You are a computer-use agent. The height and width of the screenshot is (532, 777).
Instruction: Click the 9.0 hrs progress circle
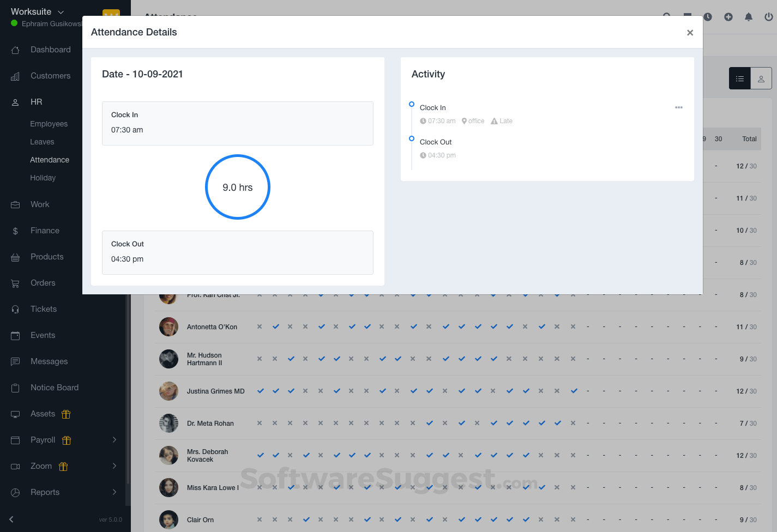click(237, 187)
